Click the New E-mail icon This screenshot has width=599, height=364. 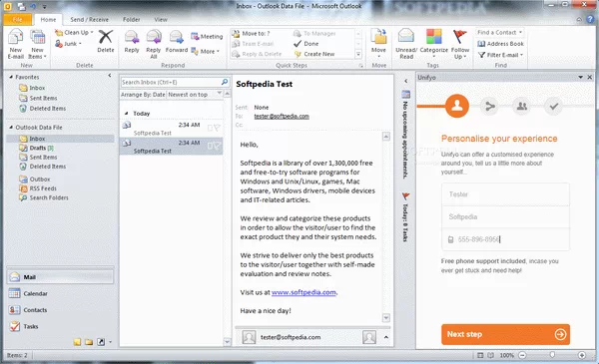(16, 37)
